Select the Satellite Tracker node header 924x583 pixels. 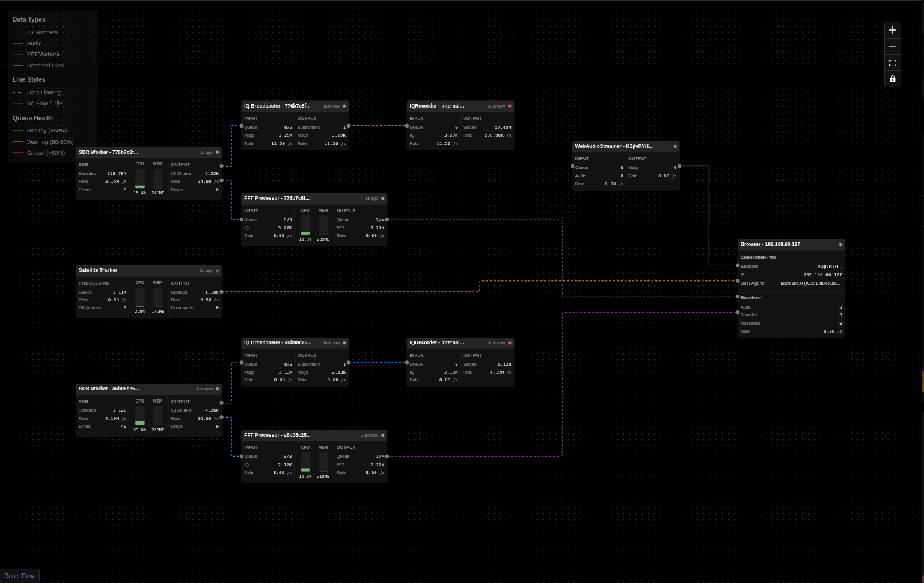click(x=120, y=270)
